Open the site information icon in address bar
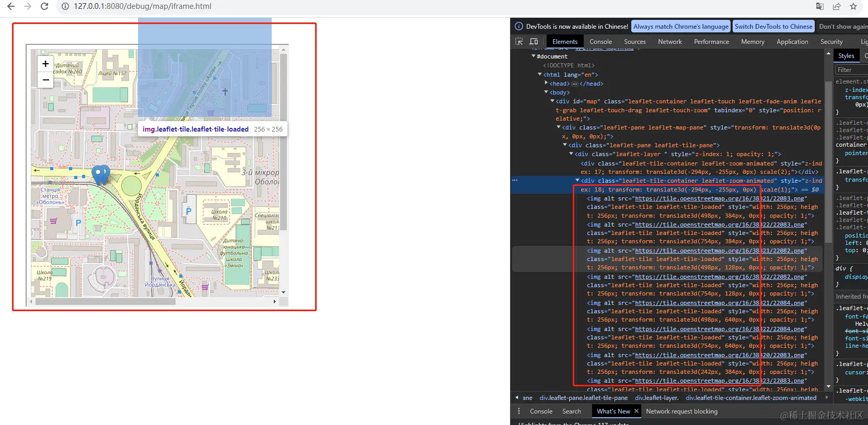 (65, 6)
